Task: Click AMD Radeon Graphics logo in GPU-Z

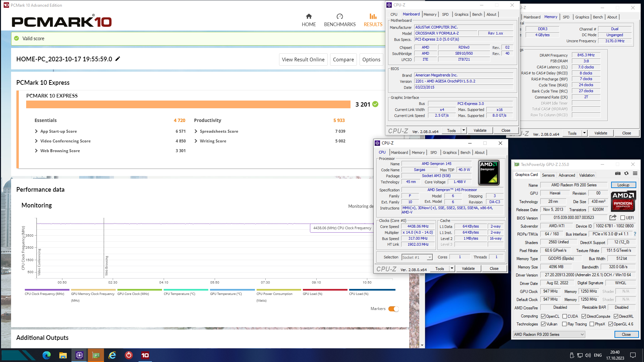Action: [x=623, y=201]
